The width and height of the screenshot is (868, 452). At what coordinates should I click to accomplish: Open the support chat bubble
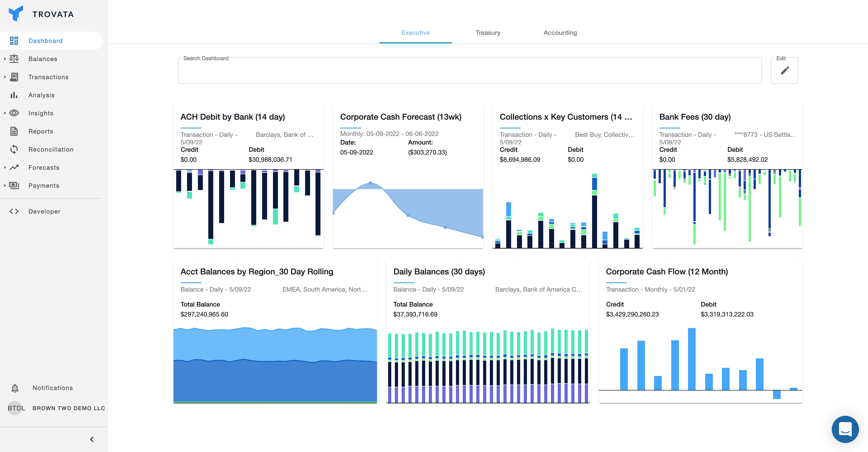point(845,429)
